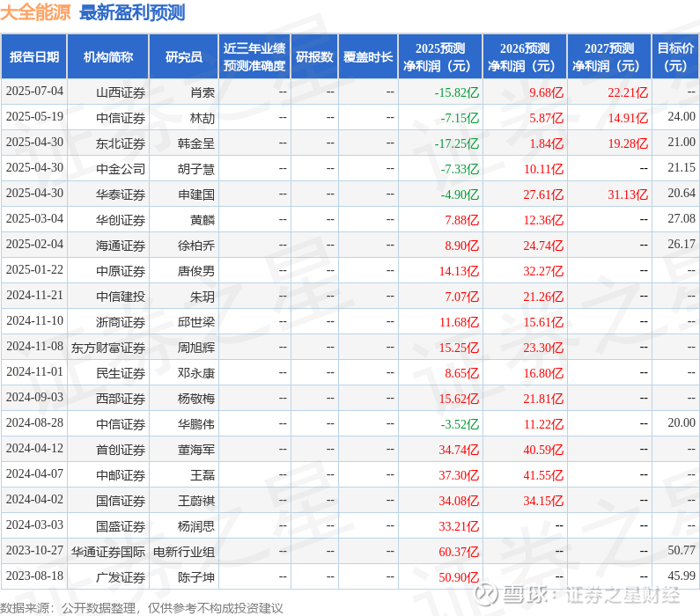Click the date 2024-08-28
This screenshot has height=616, width=700.
pyautogui.click(x=34, y=423)
